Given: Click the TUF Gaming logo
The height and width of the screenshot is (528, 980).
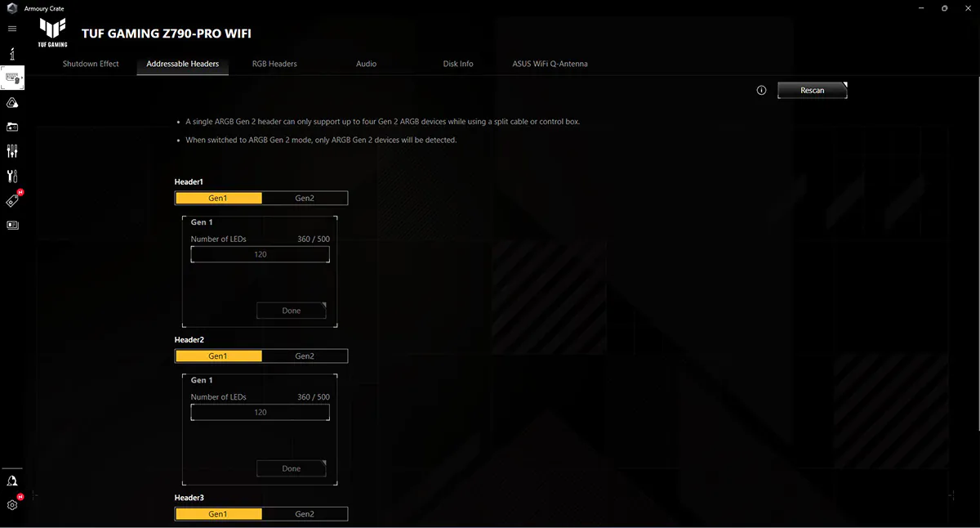Looking at the screenshot, I should pos(53,34).
